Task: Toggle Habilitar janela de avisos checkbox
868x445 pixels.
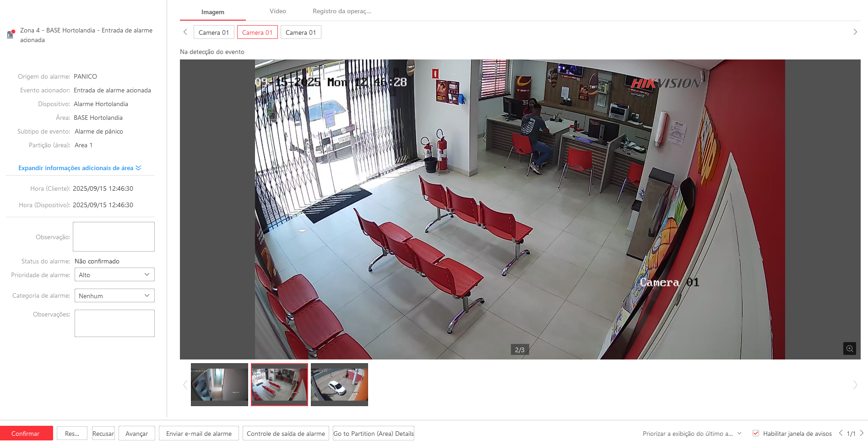Action: [x=756, y=433]
